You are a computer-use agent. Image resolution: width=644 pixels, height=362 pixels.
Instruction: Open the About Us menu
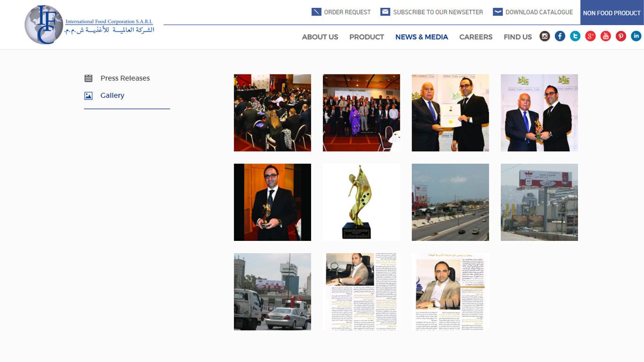[x=320, y=37]
